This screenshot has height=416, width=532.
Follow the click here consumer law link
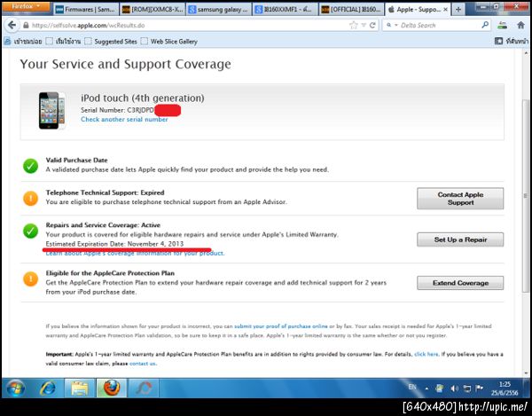click(426, 354)
